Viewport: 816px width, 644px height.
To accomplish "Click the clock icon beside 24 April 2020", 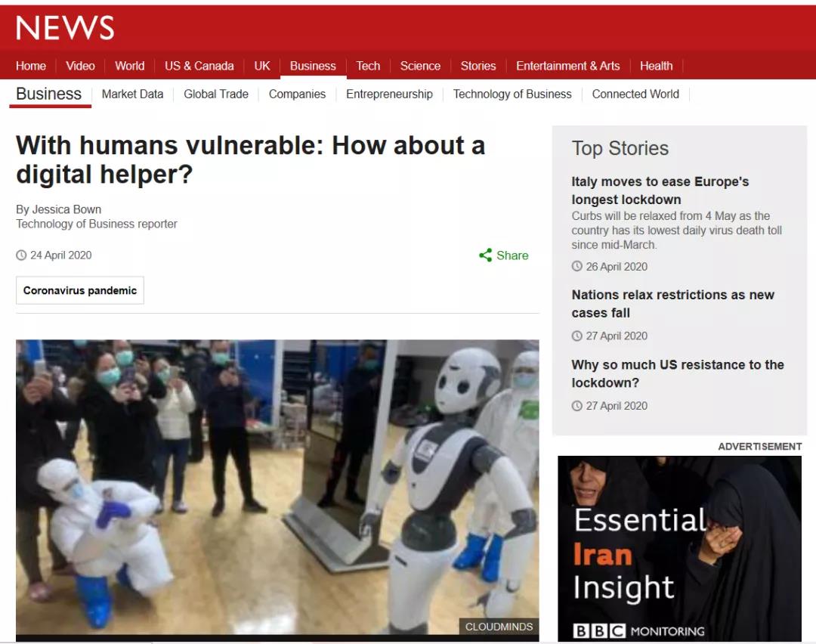I will [x=21, y=255].
